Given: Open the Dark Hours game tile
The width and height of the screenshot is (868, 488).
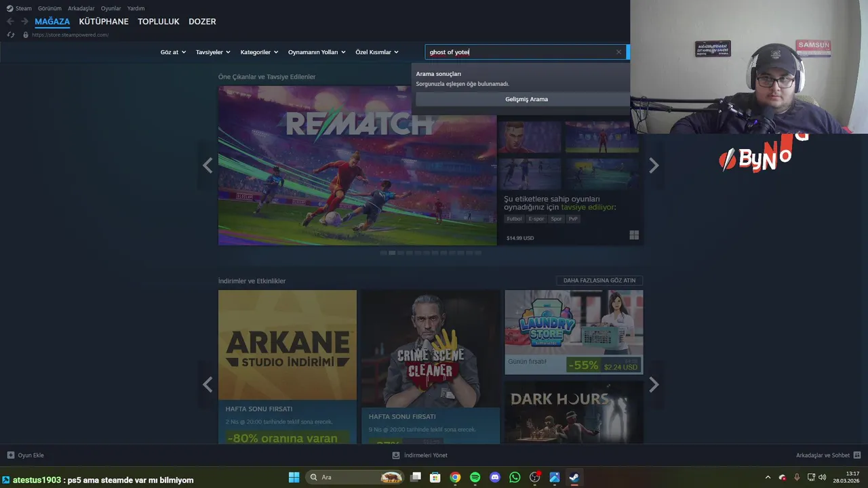Looking at the screenshot, I should [574, 412].
